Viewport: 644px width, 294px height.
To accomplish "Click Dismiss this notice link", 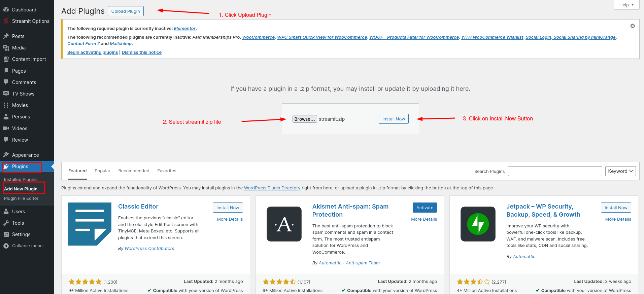I will click(142, 52).
